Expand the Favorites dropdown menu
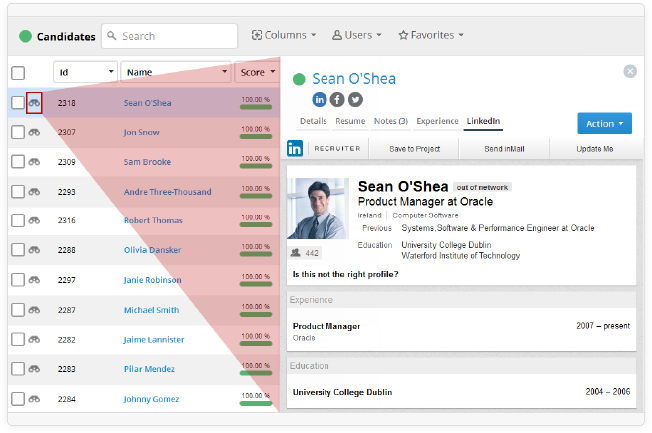 click(x=431, y=35)
